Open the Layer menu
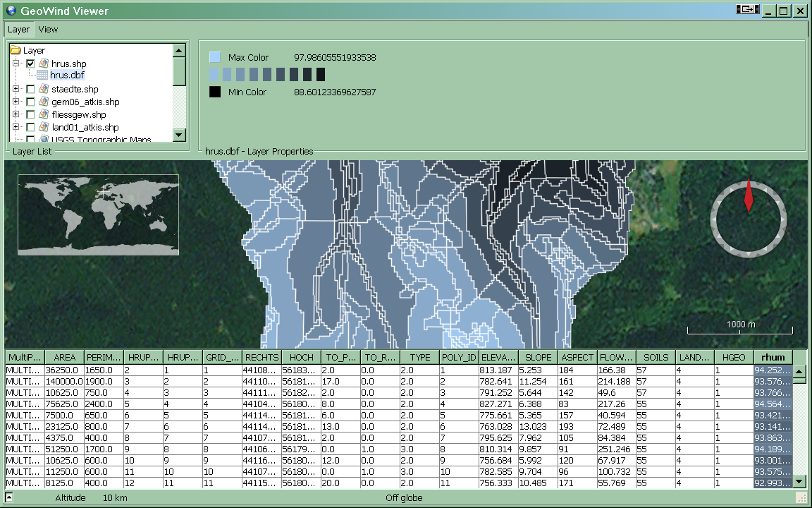The height and width of the screenshot is (508, 812). click(18, 30)
